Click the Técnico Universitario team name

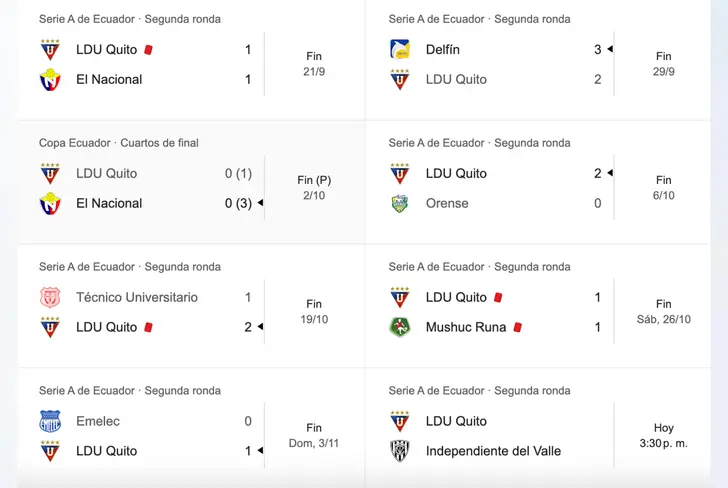pos(137,297)
